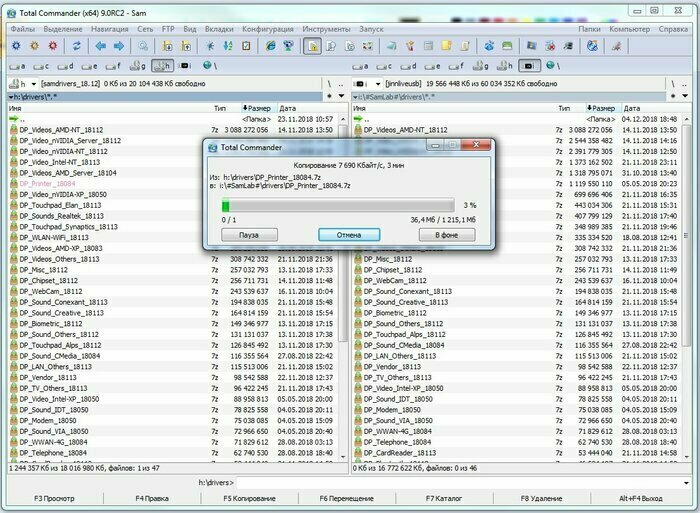Open left panel directory history arrow
The image size is (700, 513).
[x=342, y=96]
